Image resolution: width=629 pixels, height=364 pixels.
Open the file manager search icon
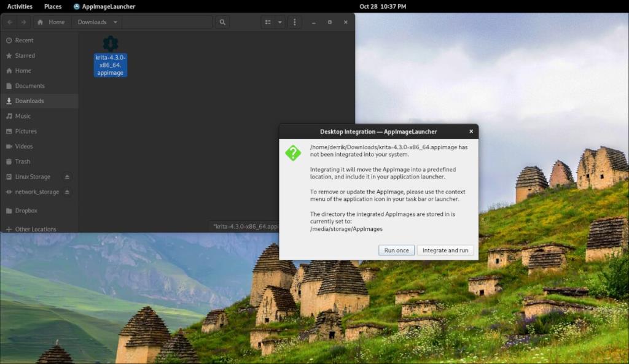point(221,22)
